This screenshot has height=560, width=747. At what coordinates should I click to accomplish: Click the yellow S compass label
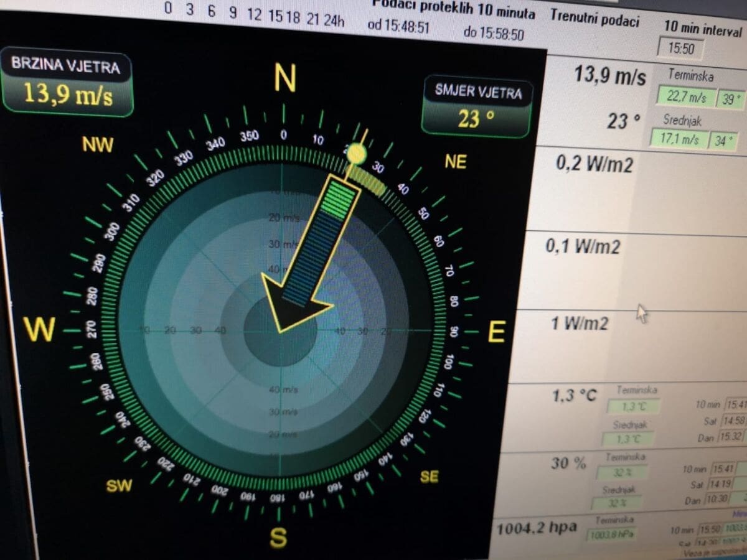point(278,536)
